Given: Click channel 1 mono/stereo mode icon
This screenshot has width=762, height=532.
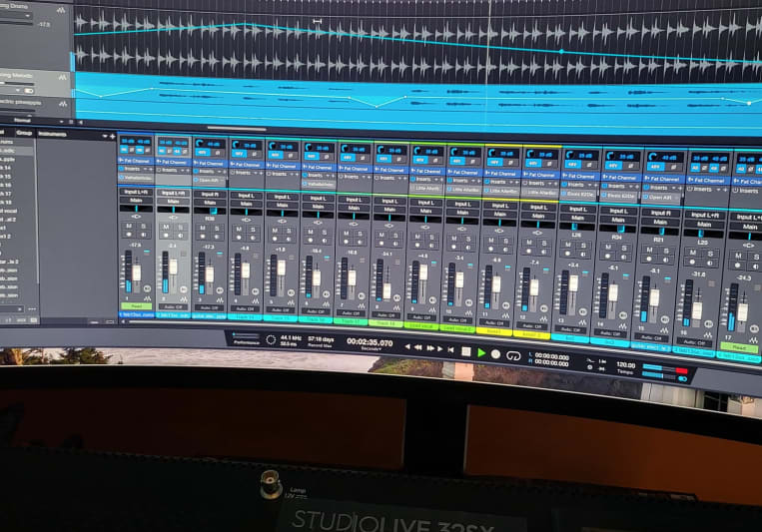Looking at the screenshot, I should pos(147,289).
